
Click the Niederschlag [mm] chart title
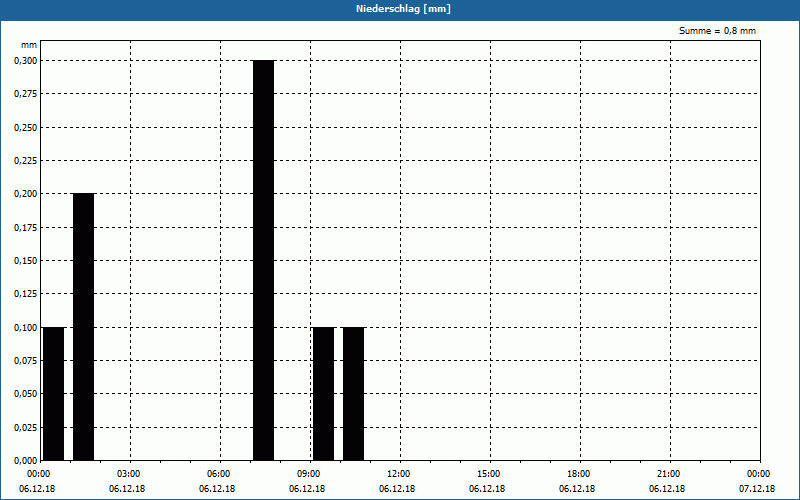point(403,9)
